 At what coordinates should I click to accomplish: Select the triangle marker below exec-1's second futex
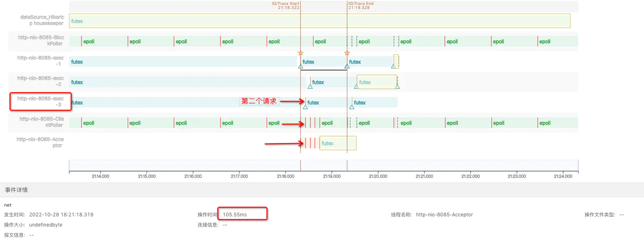[x=301, y=66]
